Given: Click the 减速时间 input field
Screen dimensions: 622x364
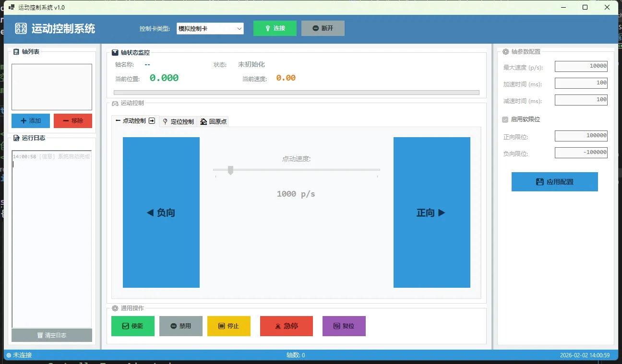Looking at the screenshot, I should tap(581, 100).
